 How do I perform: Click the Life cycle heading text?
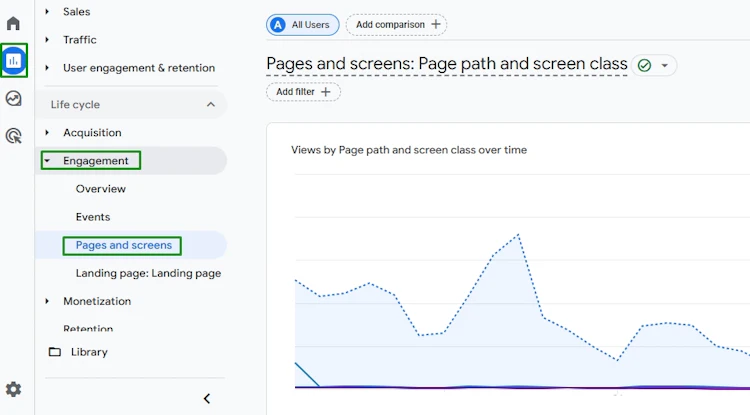[75, 104]
